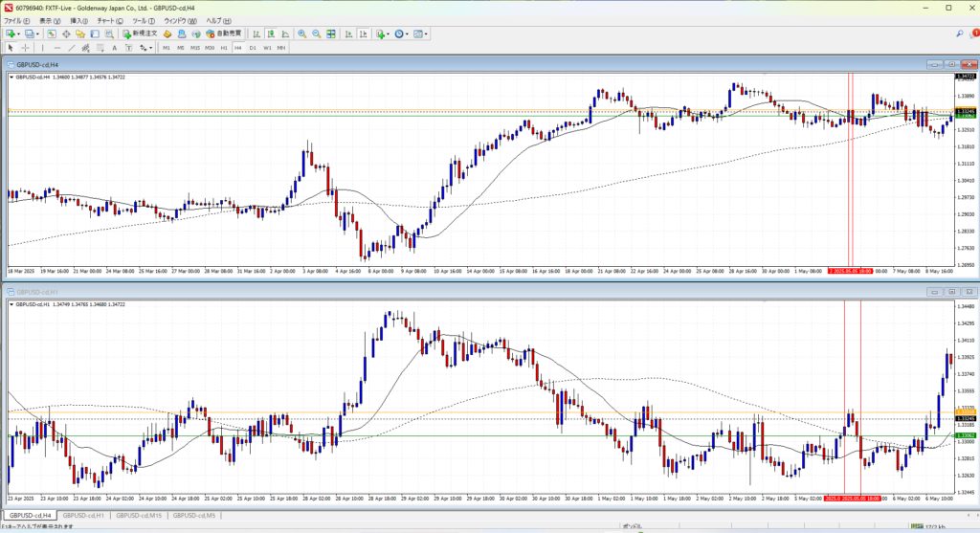Select the D1 timeframe button
The height and width of the screenshot is (533, 980).
click(253, 47)
